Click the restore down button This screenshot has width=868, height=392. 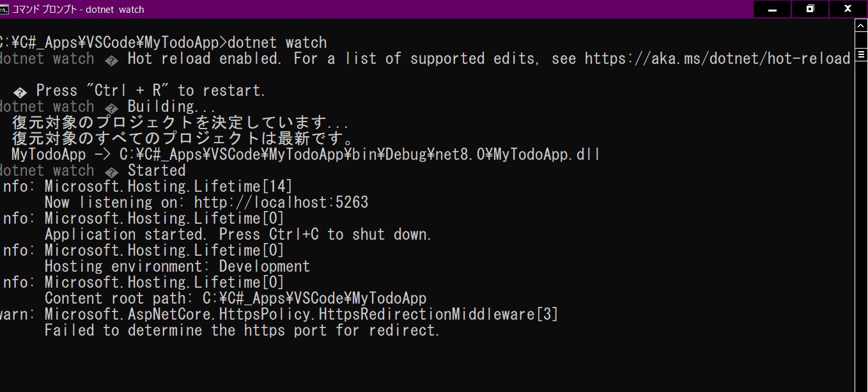[809, 9]
